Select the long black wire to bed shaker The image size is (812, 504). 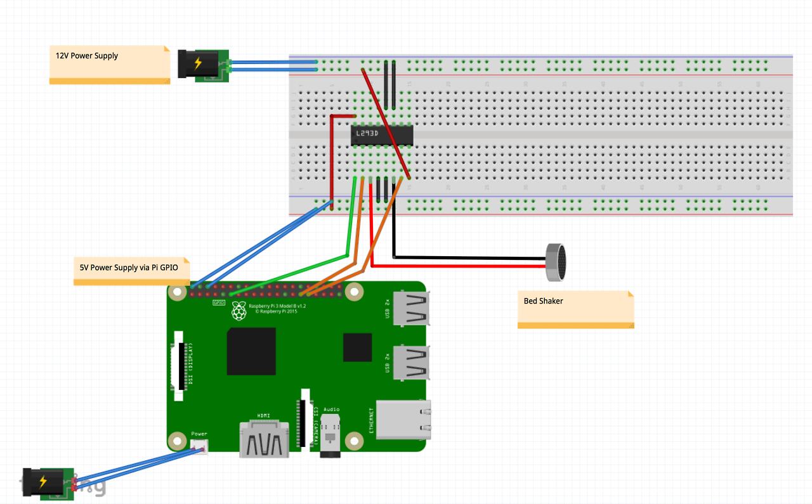469,257
